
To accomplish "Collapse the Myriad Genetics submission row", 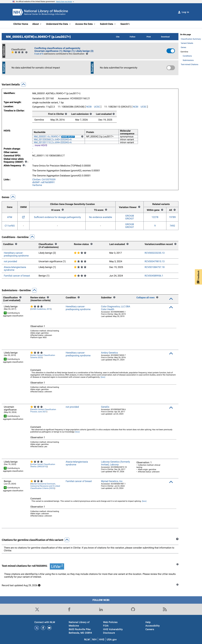I will pos(171,482).
